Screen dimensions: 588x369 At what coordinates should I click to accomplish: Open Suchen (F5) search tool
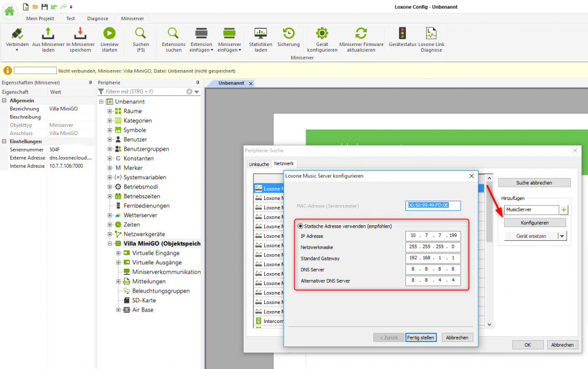[x=141, y=34]
